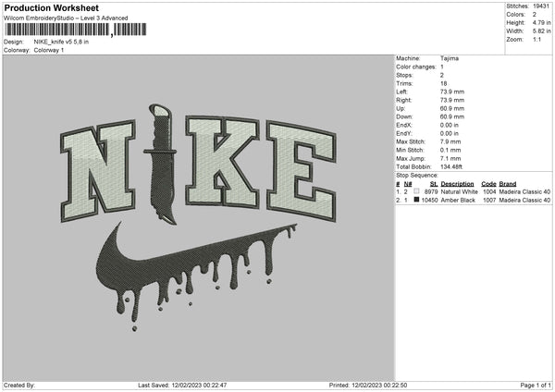Click the letter K in the design

coord(222,161)
